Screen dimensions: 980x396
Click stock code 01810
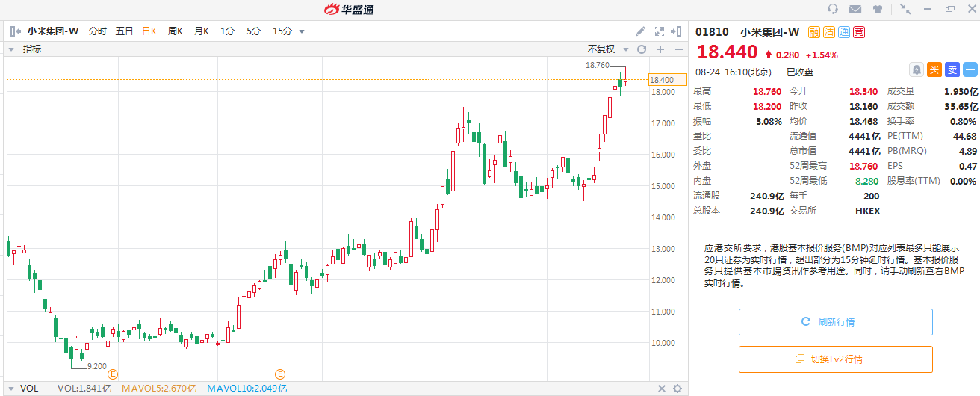712,32
